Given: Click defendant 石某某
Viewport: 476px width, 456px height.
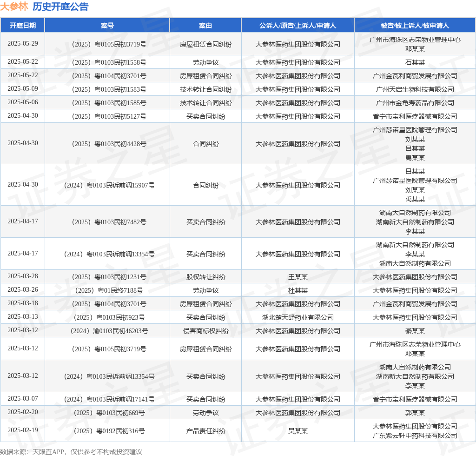Looking at the screenshot, I should point(415,62).
